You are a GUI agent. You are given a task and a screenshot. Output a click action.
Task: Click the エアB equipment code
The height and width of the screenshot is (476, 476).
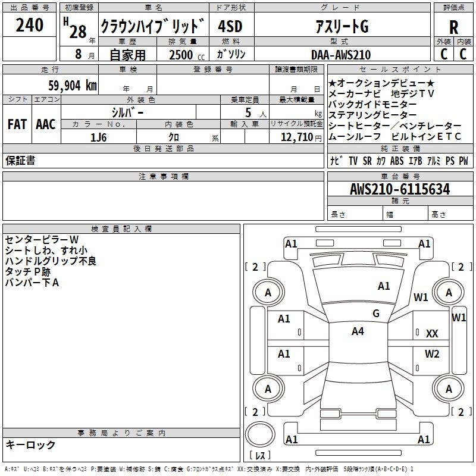[x=415, y=161]
